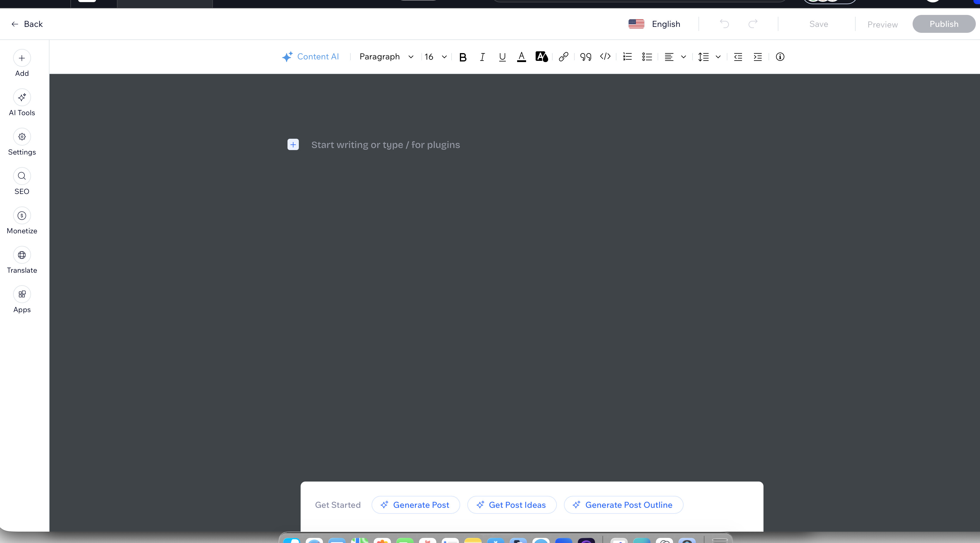Screen dimensions: 980x543
Task: Increase paragraph indent
Action: (x=758, y=57)
